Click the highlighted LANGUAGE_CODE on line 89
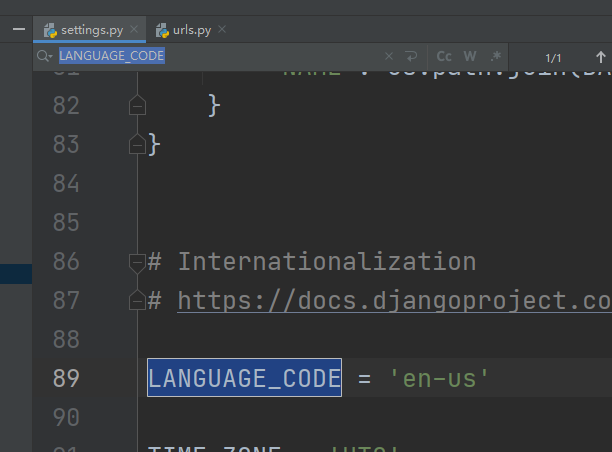Screen dimensions: 612x452 244,377
